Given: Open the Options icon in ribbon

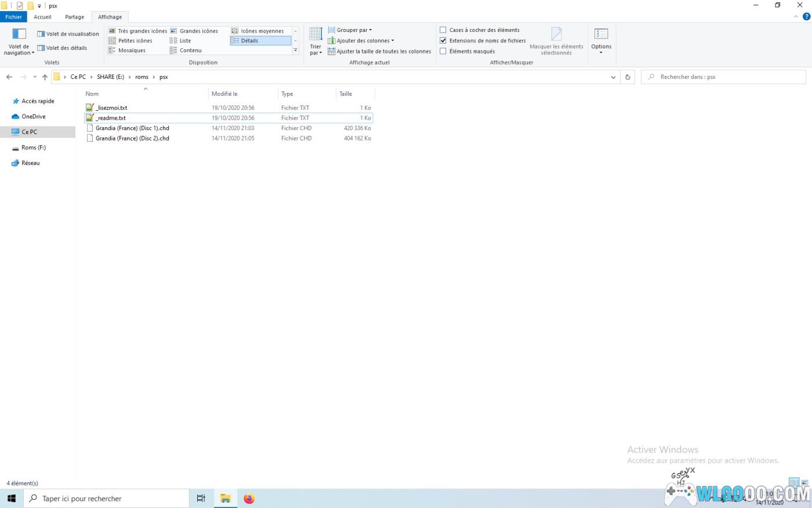Looking at the screenshot, I should pyautogui.click(x=601, y=34).
